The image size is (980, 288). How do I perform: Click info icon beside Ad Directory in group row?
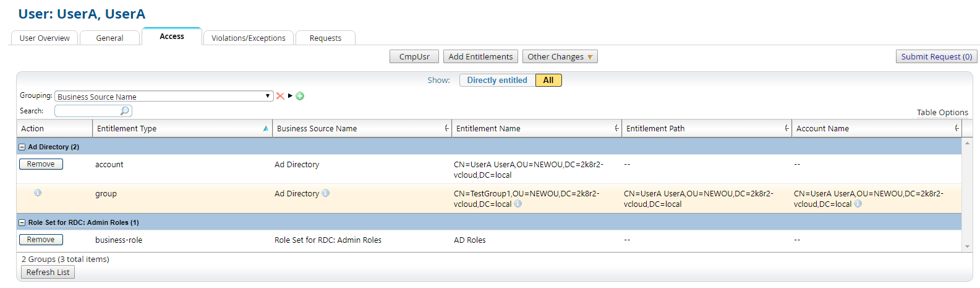coord(326,193)
